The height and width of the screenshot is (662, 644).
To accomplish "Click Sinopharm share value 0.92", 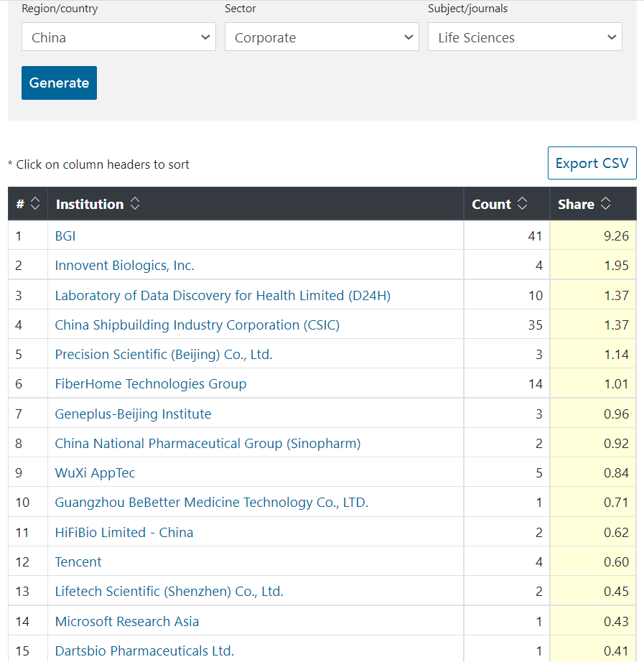I will click(x=616, y=444).
